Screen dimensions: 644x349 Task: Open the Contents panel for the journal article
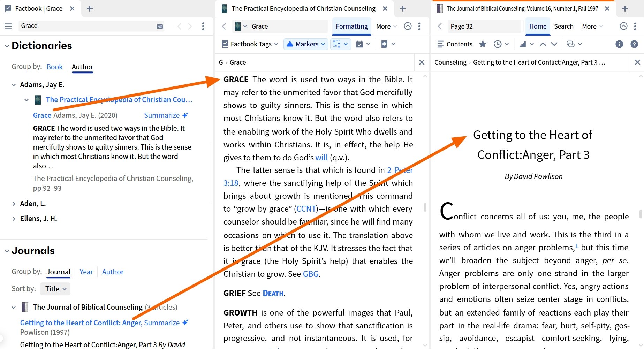[454, 44]
